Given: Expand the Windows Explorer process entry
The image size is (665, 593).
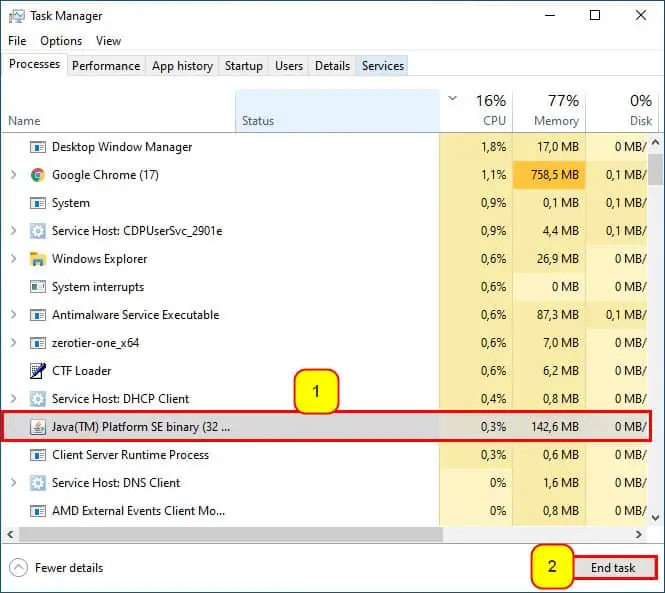Looking at the screenshot, I should 14,259.
